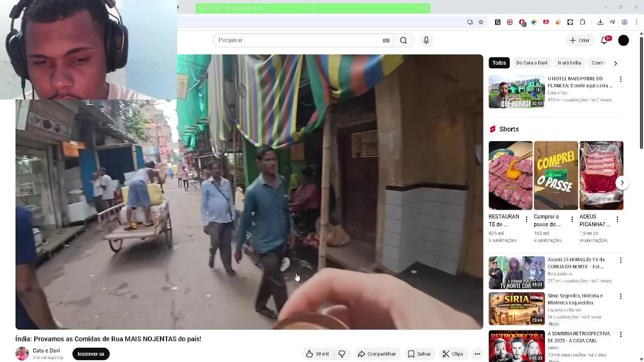Image resolution: width=644 pixels, height=362 pixels.
Task: Like the video with 38 mil
Action: [317, 354]
